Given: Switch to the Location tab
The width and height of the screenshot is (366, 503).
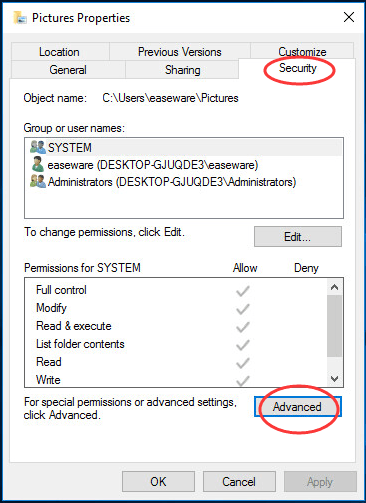Looking at the screenshot, I should click(x=60, y=52).
